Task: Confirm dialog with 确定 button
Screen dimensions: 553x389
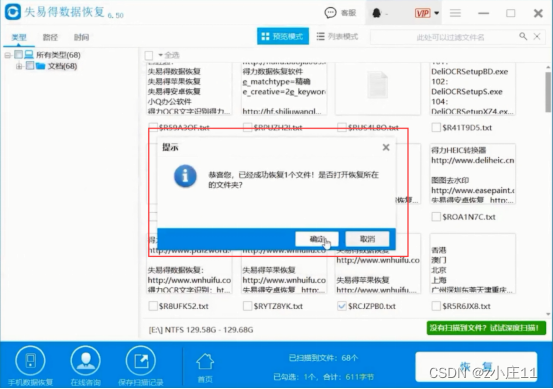Action: coord(317,239)
